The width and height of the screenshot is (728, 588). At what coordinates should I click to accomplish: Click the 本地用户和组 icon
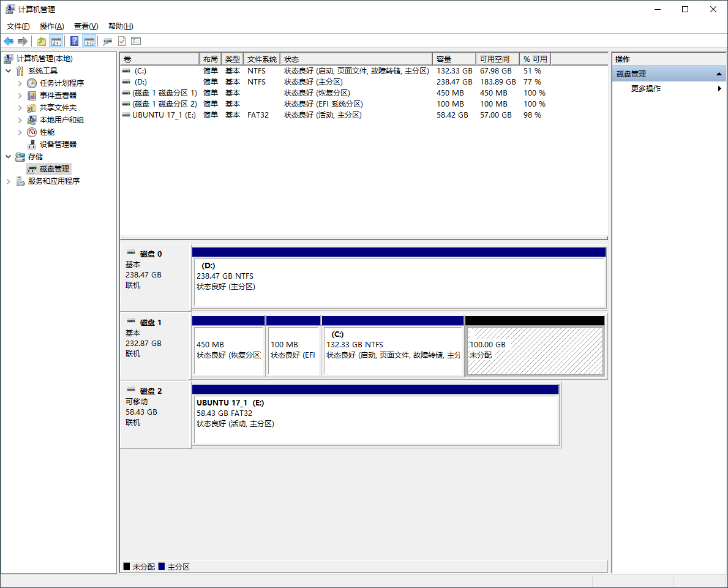click(32, 120)
